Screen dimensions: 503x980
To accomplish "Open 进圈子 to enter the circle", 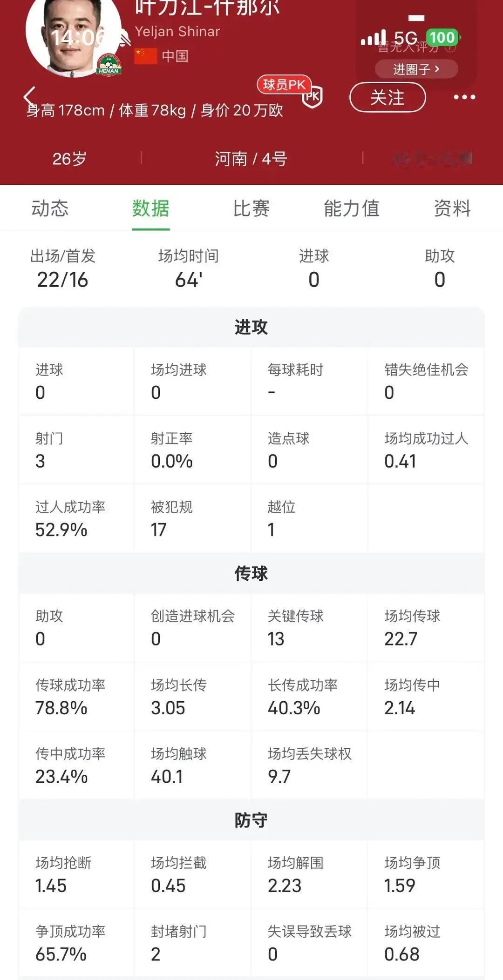I will [416, 69].
